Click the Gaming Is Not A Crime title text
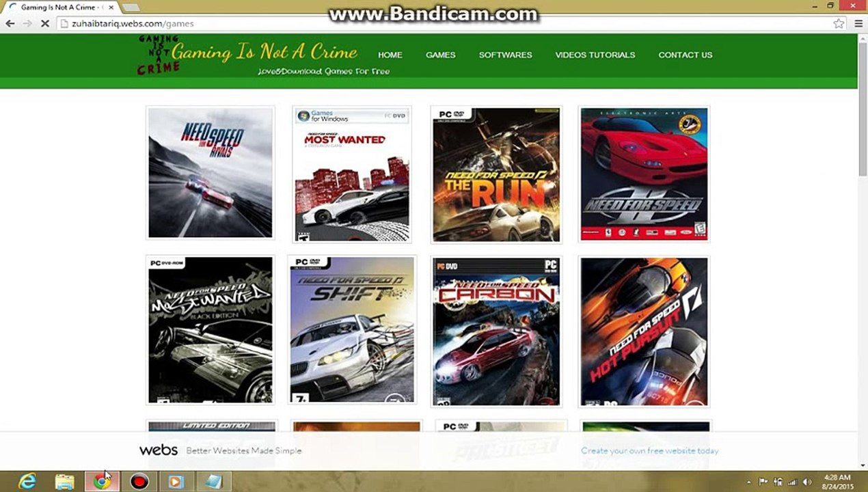The image size is (868, 492). [x=265, y=52]
